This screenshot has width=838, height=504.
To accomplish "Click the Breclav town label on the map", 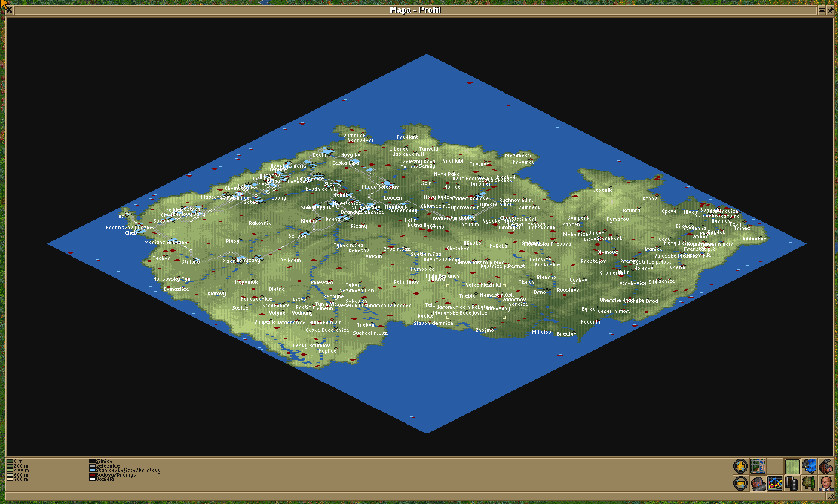I will pos(566,333).
